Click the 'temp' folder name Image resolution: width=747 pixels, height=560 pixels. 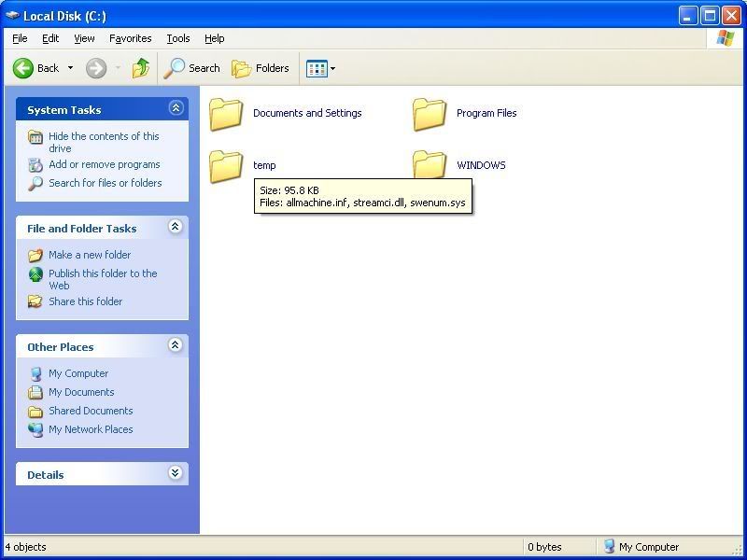coord(264,166)
